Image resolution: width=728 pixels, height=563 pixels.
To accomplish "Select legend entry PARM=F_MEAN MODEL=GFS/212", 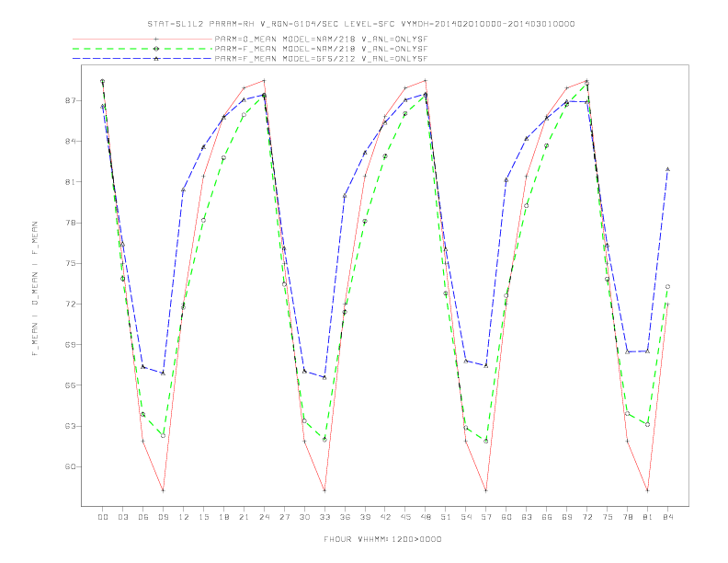I will [322, 59].
